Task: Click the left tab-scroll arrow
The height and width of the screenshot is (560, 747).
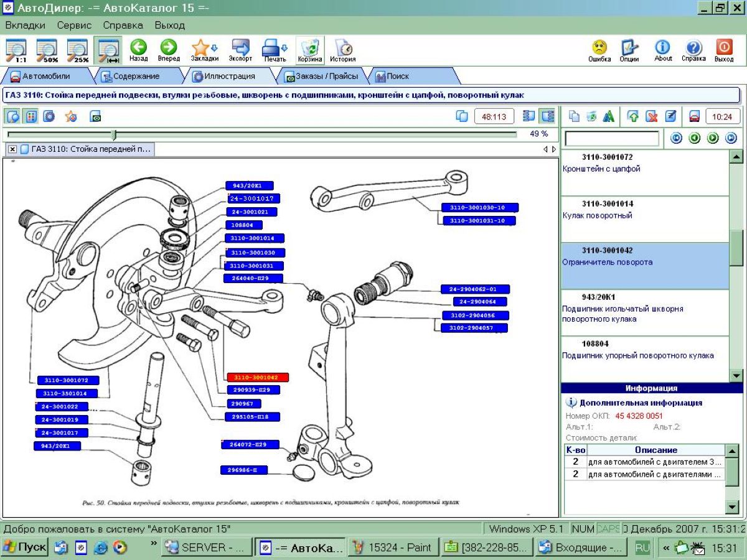Action: [546, 149]
